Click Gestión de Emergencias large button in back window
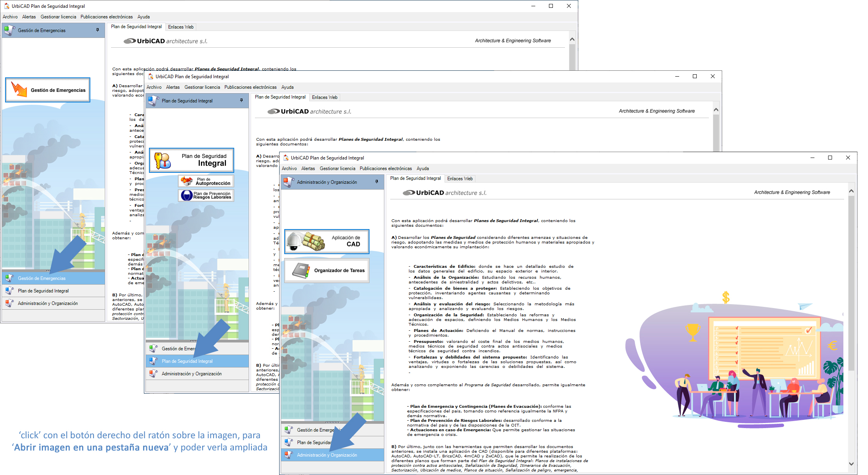Viewport: 868px width, 475px height. [x=48, y=90]
